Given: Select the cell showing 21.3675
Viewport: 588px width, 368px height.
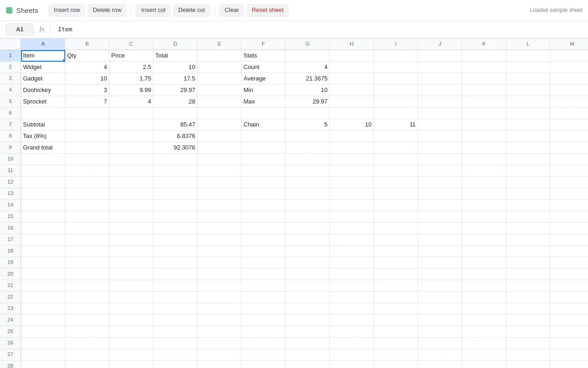Looking at the screenshot, I should 308,79.
